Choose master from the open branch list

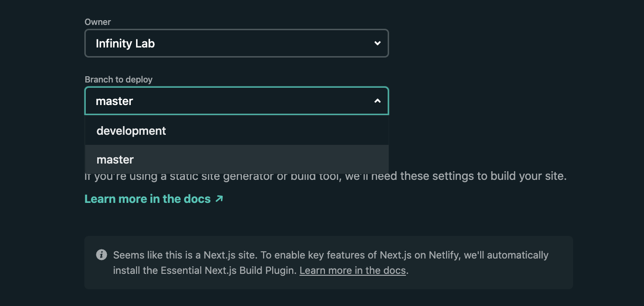(x=115, y=160)
